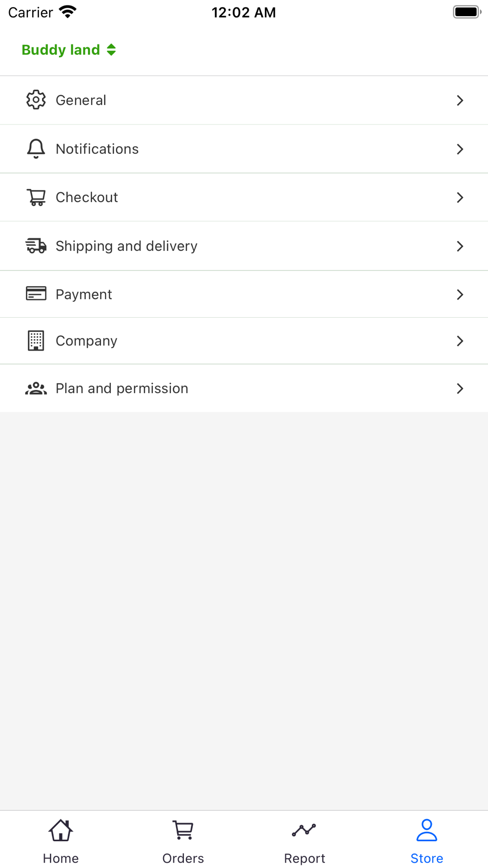
Task: Switch to the Report tab
Action: coord(305,841)
